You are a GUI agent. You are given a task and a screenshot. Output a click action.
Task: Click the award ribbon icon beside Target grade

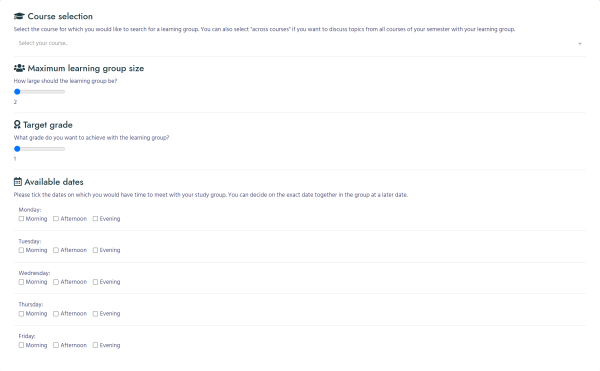[17, 125]
